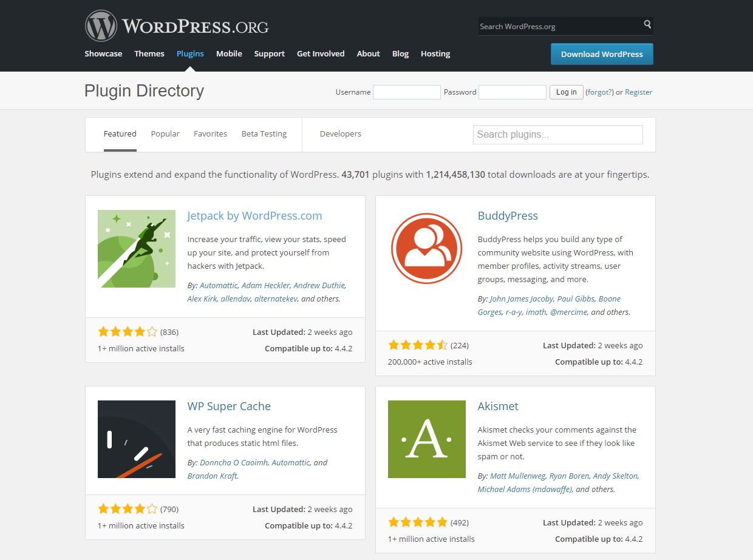Click author Brandon Kraft link
Viewport: 753px width, 560px height.
pyautogui.click(x=213, y=476)
